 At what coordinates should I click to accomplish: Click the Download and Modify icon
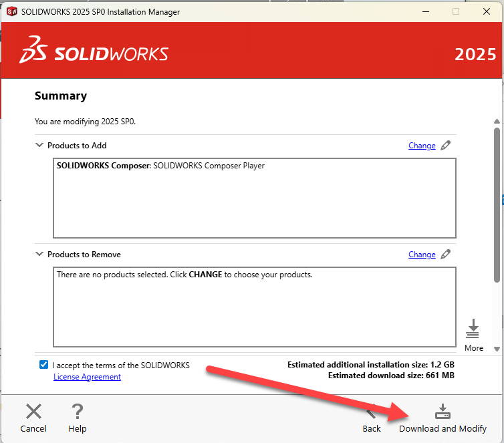tap(443, 412)
